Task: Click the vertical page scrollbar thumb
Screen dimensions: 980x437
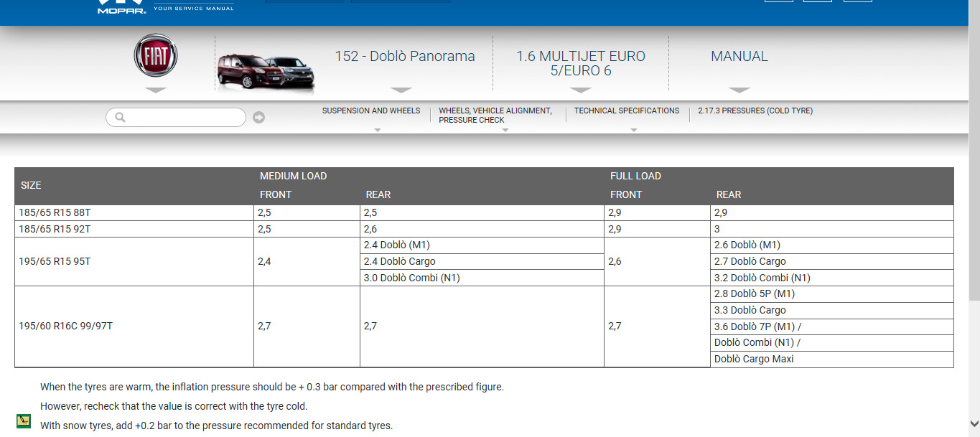Action: [x=974, y=151]
